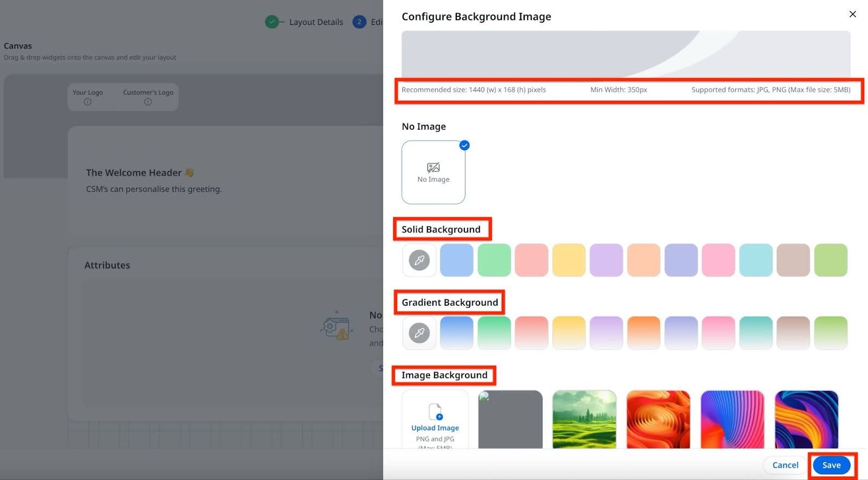Click the Layout Details green checkmark icon
Viewport: 868px width, 480px height.
pyautogui.click(x=272, y=22)
